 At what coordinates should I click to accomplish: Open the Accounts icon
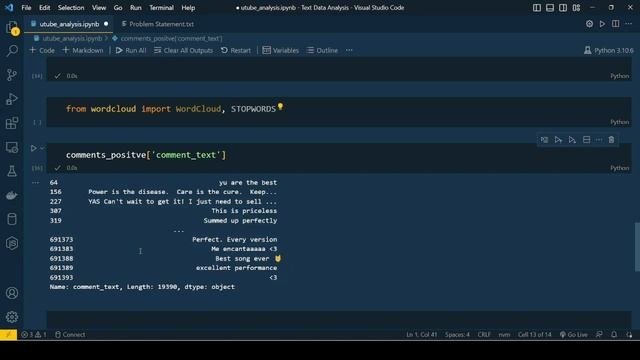click(12, 293)
